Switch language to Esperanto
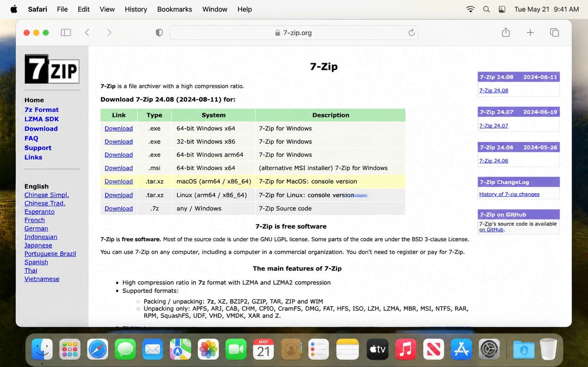 click(39, 212)
